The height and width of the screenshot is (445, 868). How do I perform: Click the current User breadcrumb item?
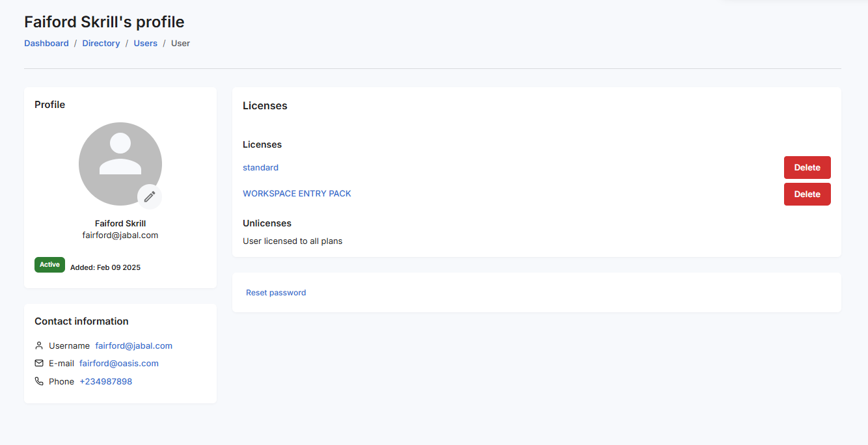pos(180,43)
